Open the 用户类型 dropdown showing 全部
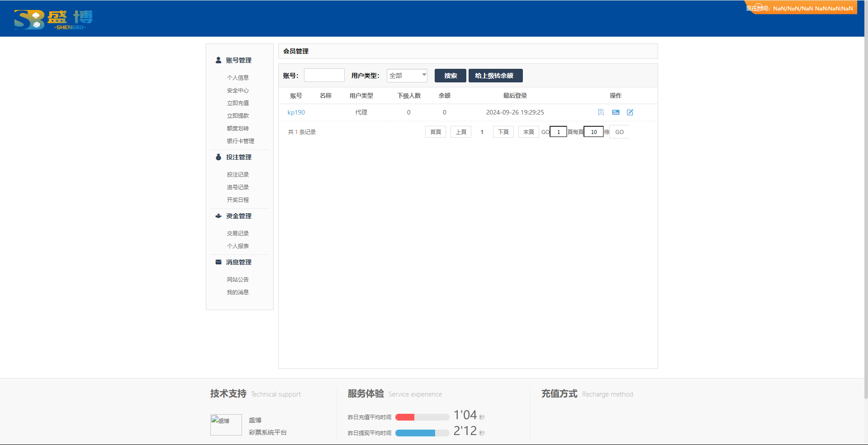This screenshot has height=445, width=868. 407,76
